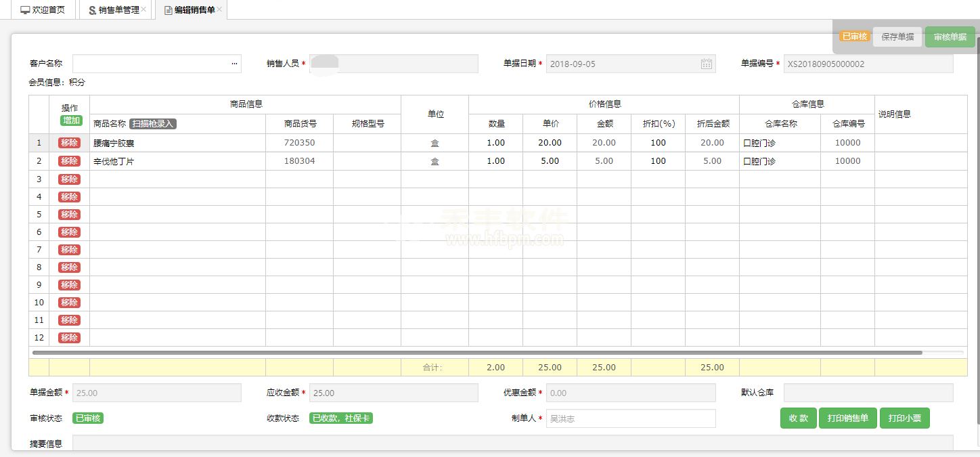Click the 客户名称 input field

tap(150, 64)
